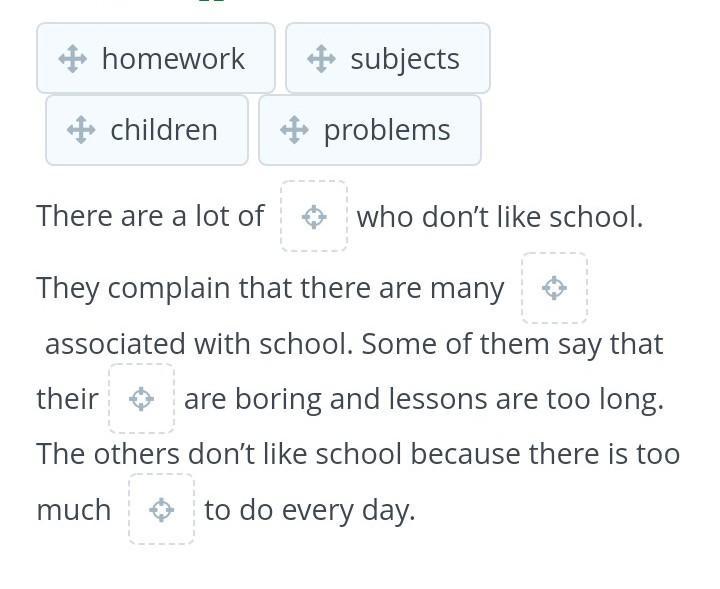720x589 pixels.
Task: Click the text "who don't like school."
Action: tap(500, 216)
